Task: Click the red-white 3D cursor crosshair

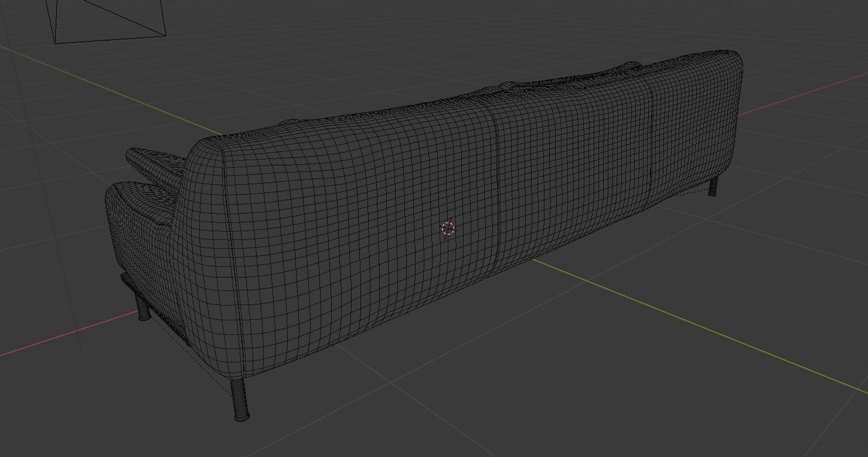Action: [x=448, y=229]
